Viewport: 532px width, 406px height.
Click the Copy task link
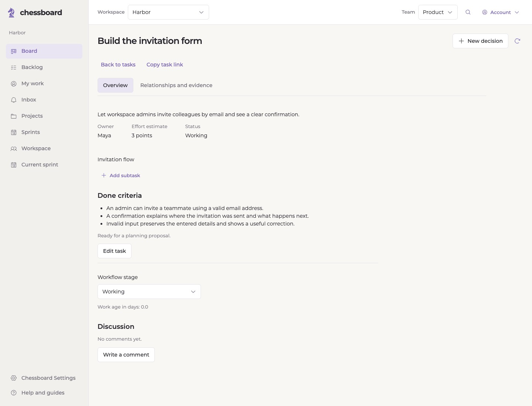(165, 65)
